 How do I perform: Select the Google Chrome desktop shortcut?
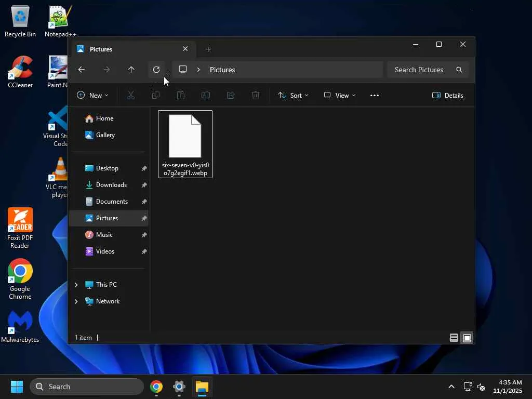tap(20, 279)
